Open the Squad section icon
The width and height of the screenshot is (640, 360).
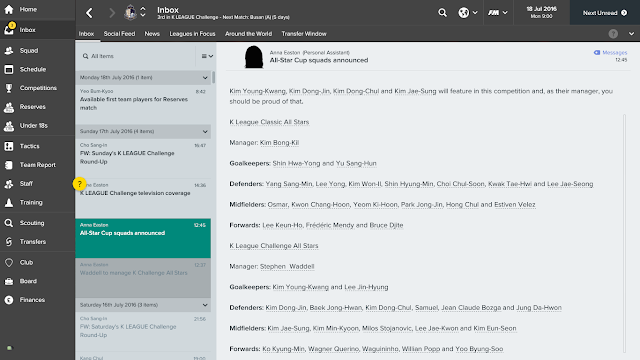9,51
